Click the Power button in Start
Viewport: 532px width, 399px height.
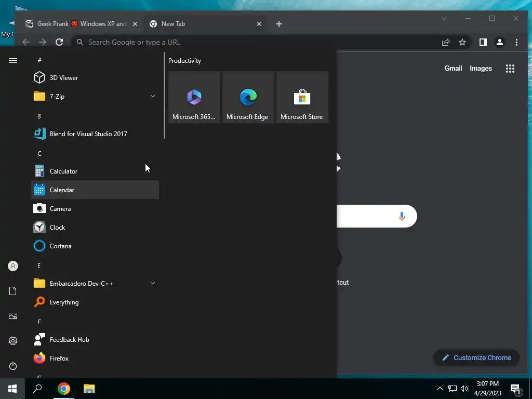click(x=13, y=366)
